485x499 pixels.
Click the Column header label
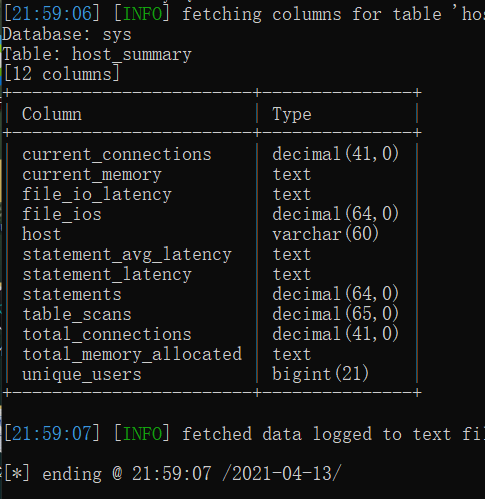(52, 114)
